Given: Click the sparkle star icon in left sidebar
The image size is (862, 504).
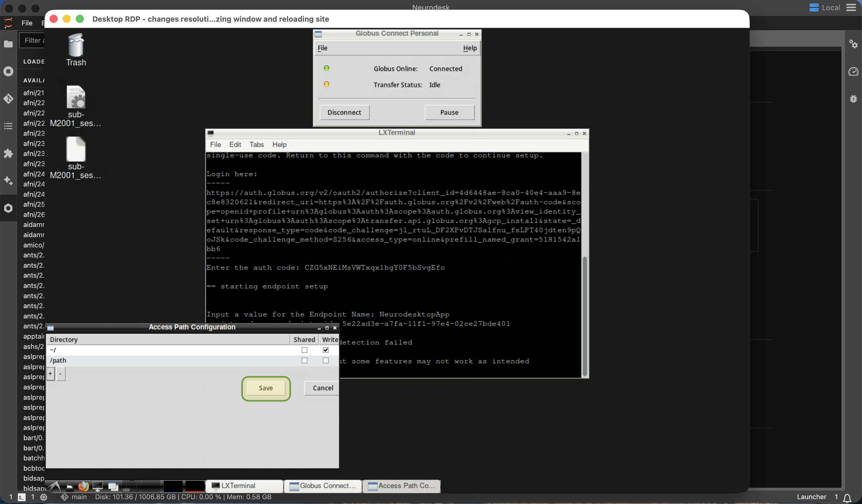Looking at the screenshot, I should (x=8, y=181).
